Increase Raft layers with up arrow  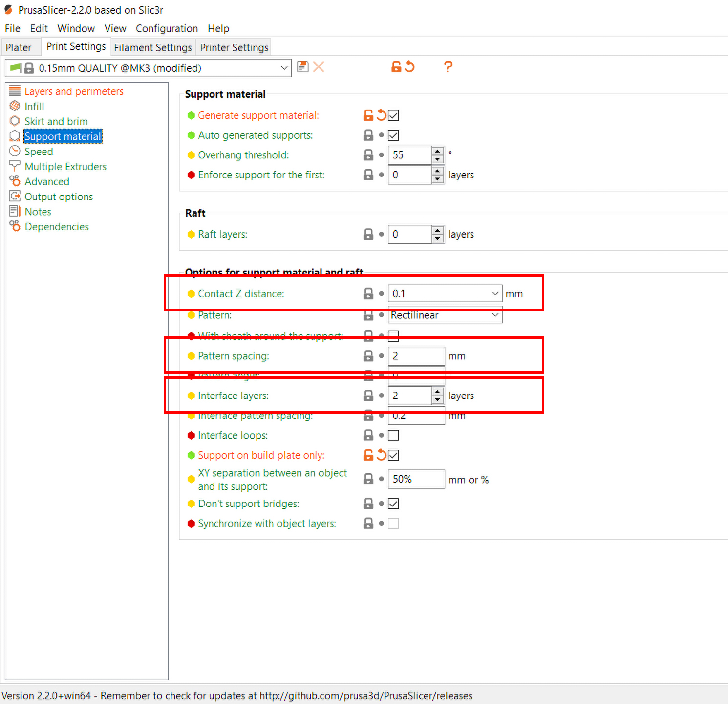pos(438,230)
